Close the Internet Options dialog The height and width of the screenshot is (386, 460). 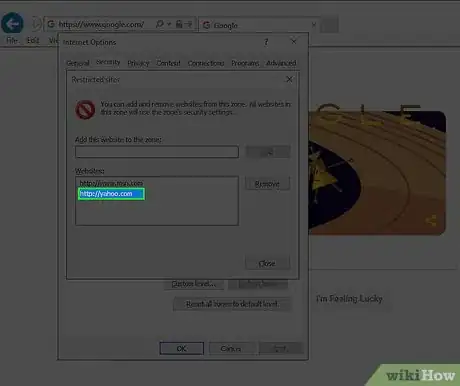click(x=294, y=41)
